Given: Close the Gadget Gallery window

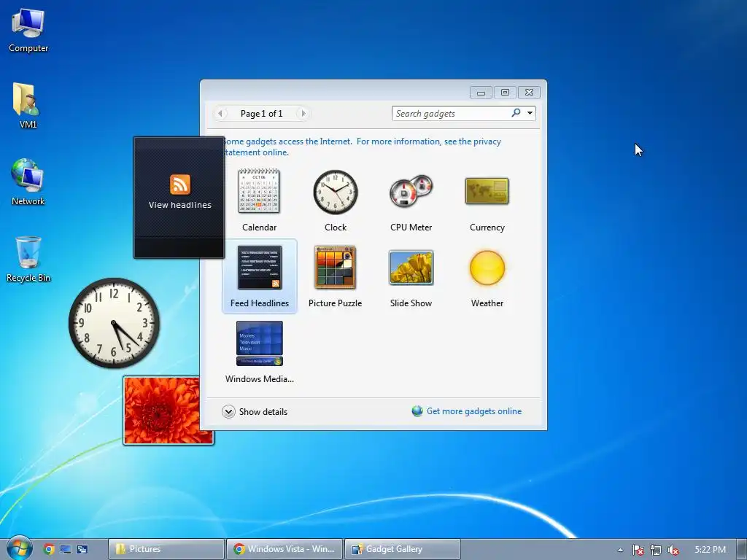Looking at the screenshot, I should 529,93.
